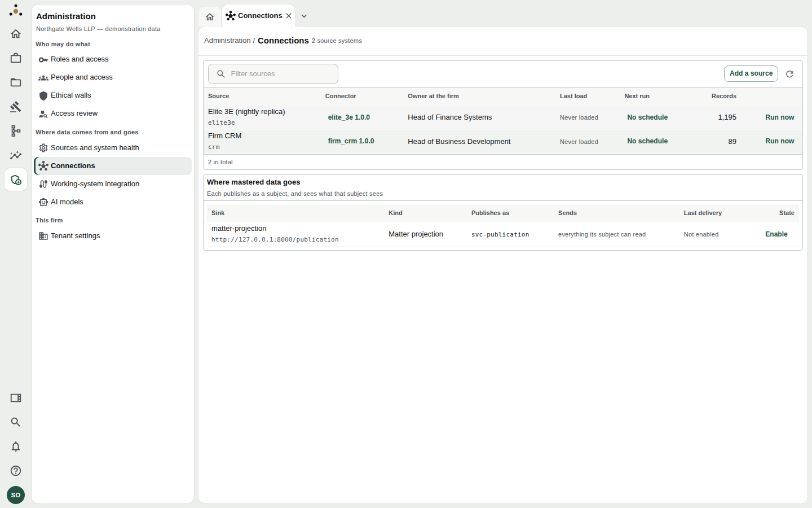This screenshot has height=508, width=812.
Task: Click the Records column header
Action: pos(724,96)
